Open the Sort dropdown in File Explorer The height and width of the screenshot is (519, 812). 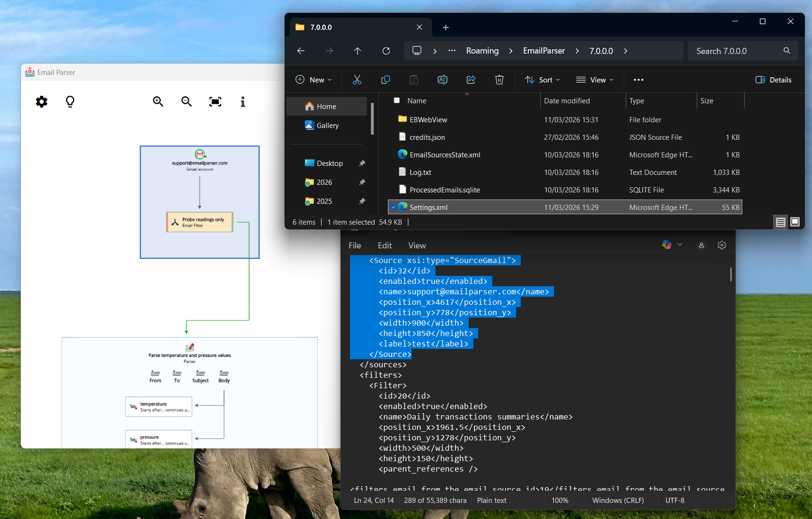pos(542,80)
